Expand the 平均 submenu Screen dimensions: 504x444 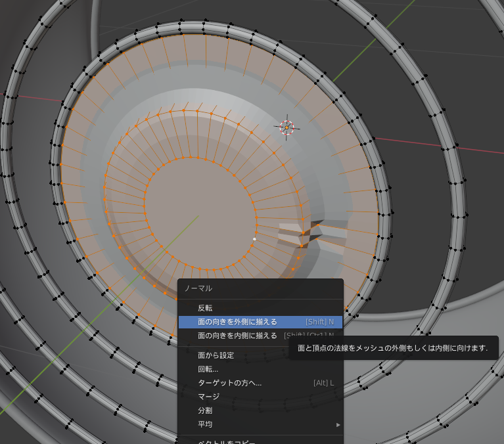click(260, 424)
